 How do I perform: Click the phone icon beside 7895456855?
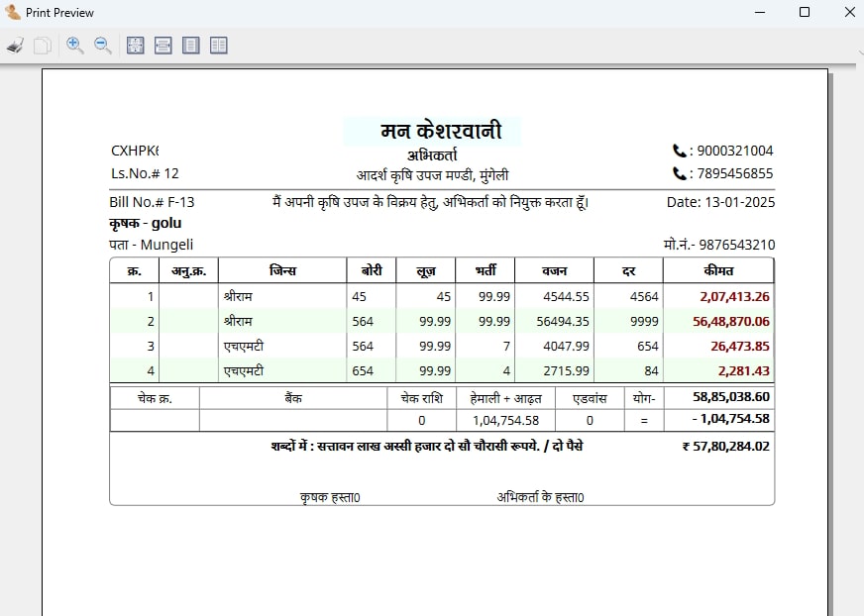(679, 173)
